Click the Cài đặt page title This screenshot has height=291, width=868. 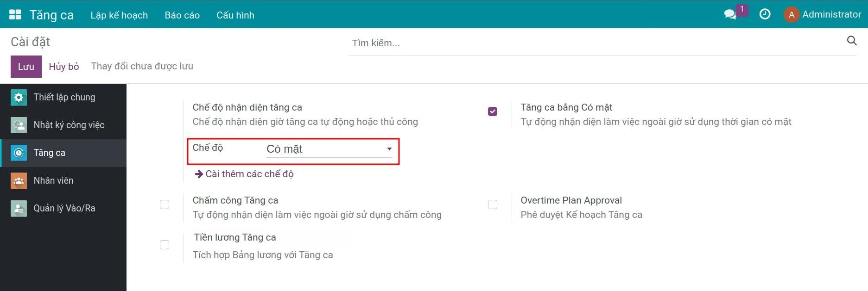coord(30,42)
